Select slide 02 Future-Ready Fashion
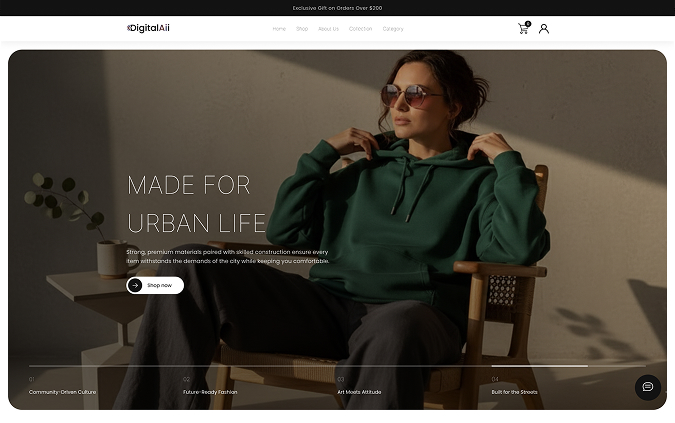The width and height of the screenshot is (675, 423). tap(210, 386)
